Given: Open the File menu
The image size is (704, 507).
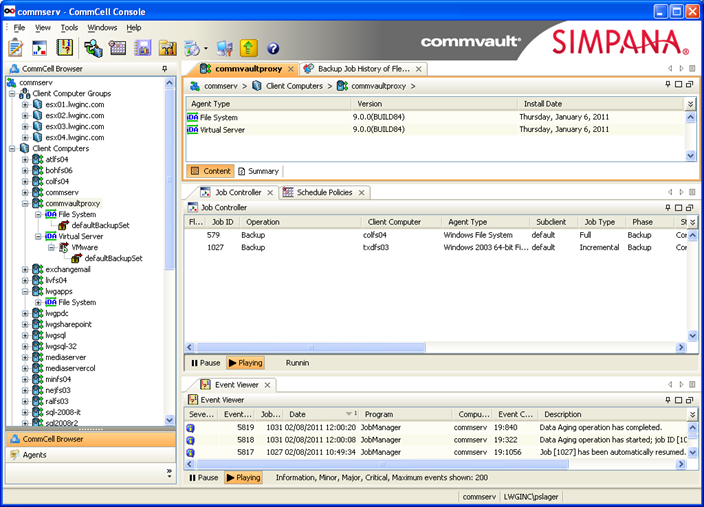Looking at the screenshot, I should (x=19, y=28).
